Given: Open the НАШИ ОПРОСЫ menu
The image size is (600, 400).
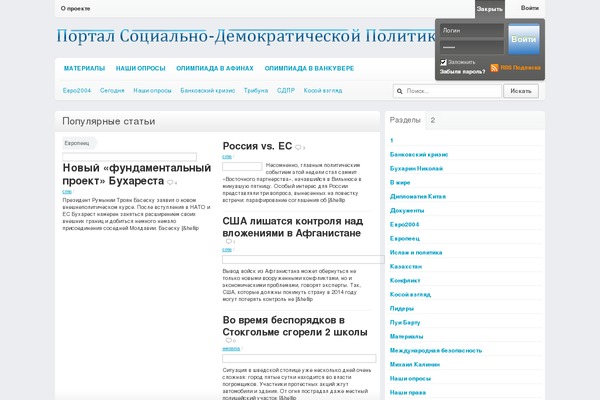Looking at the screenshot, I should [x=140, y=69].
